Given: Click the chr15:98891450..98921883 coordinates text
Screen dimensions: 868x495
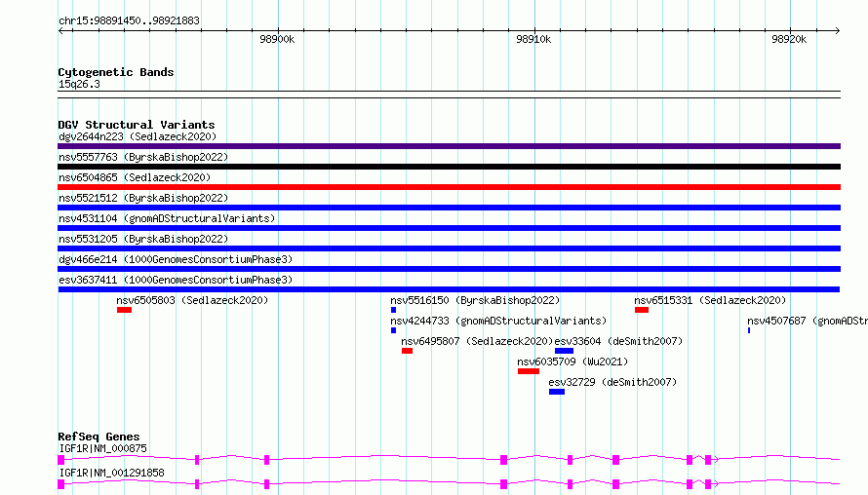Looking at the screenshot, I should (x=129, y=20).
